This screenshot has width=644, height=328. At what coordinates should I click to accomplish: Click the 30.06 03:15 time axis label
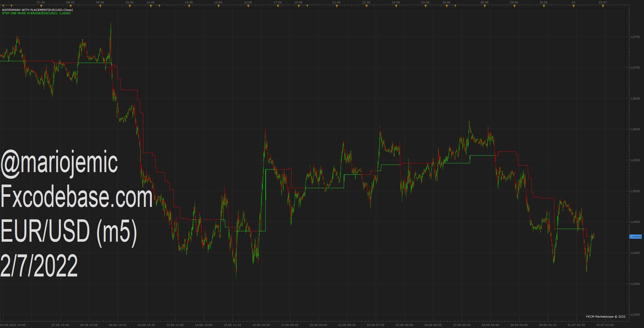tap(548, 325)
